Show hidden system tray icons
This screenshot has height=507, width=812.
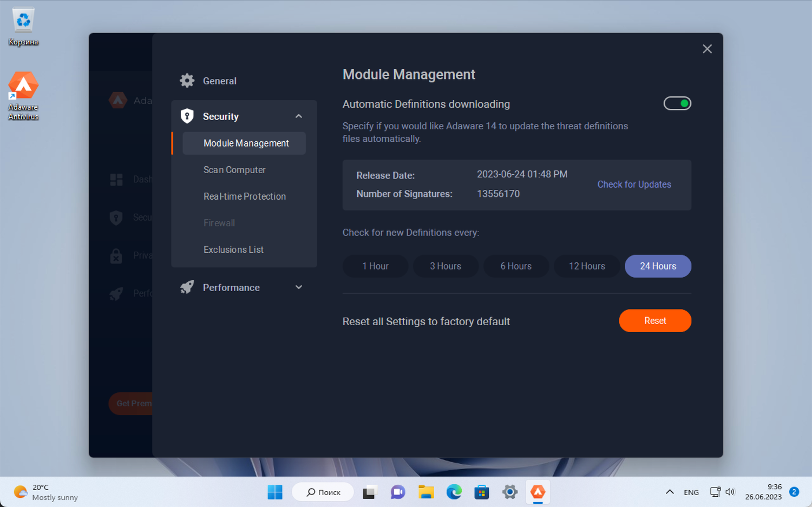(x=670, y=492)
